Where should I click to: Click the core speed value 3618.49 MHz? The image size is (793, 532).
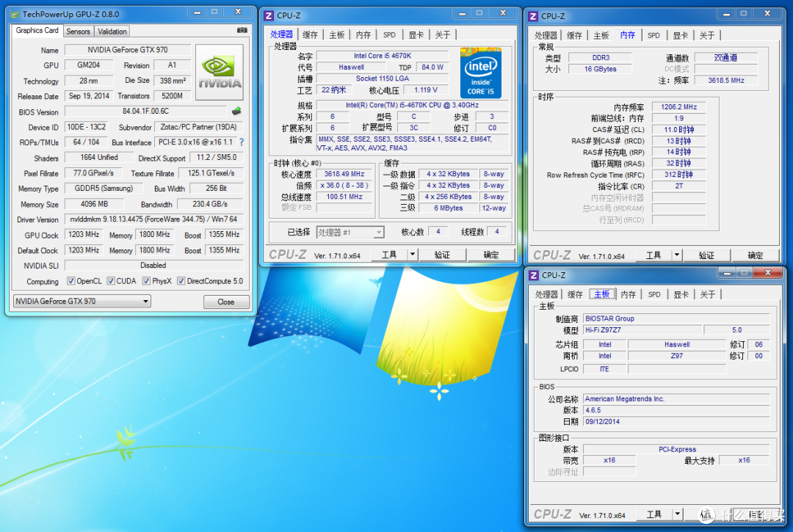coord(344,174)
